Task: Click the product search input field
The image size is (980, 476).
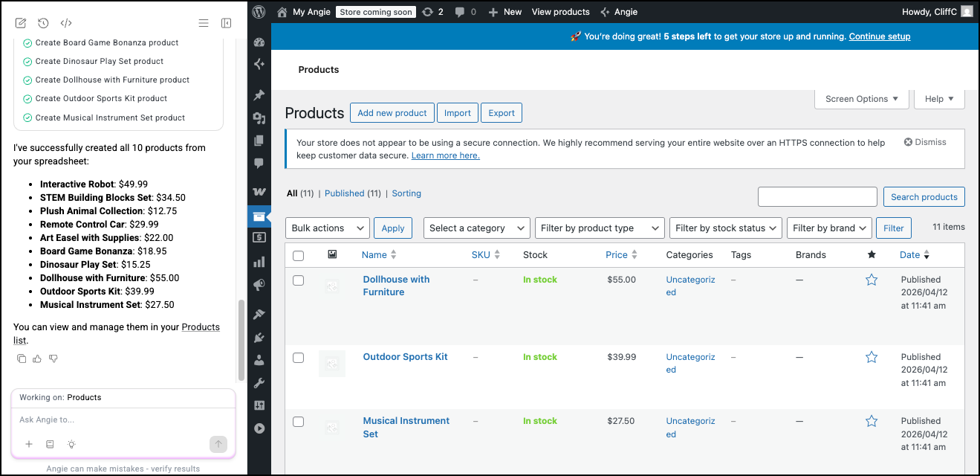Action: pos(817,196)
